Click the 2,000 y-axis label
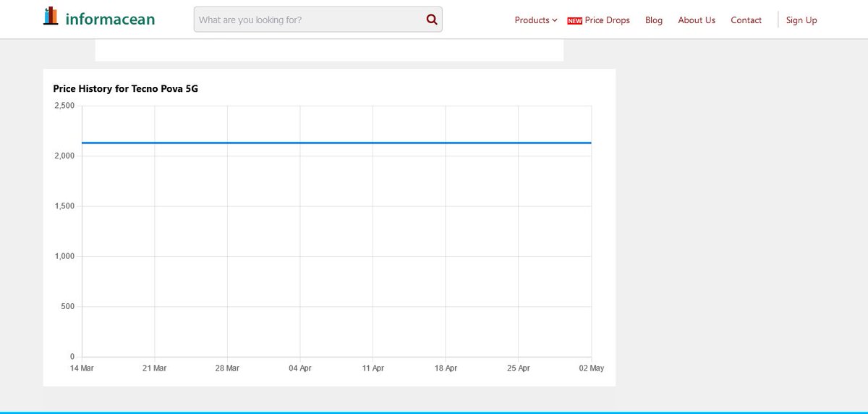 tap(64, 156)
